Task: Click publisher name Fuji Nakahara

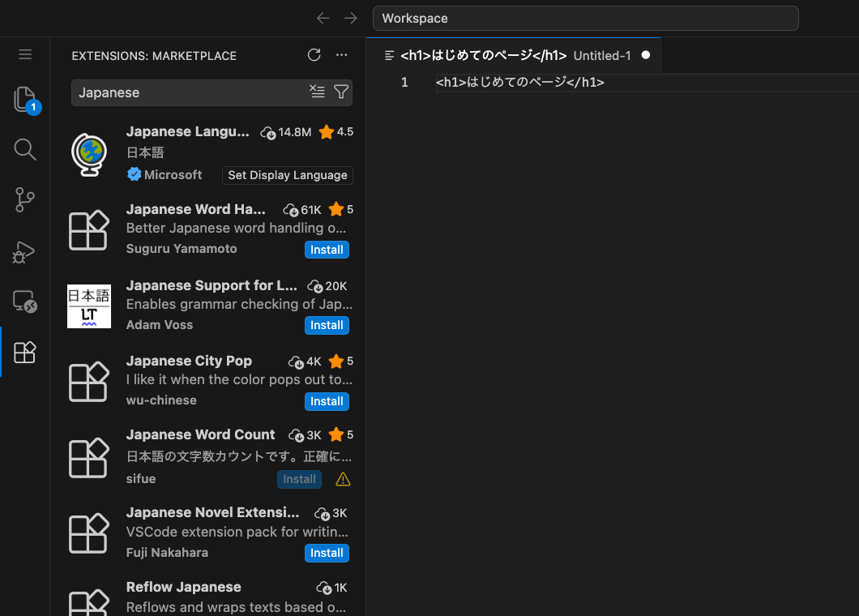Action: [x=167, y=553]
